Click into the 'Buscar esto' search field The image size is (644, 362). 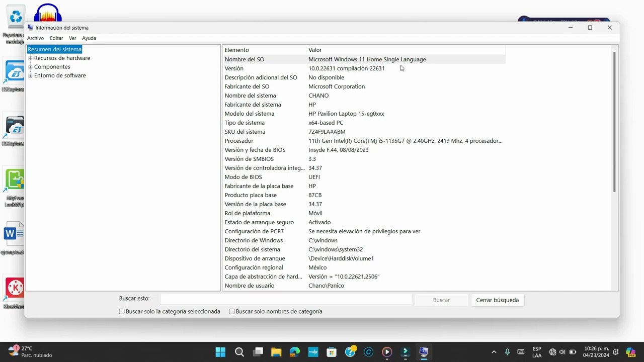click(x=286, y=299)
